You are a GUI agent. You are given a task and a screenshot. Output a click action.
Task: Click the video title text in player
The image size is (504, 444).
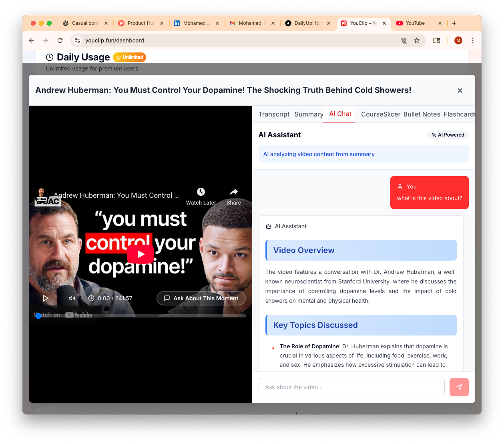pyautogui.click(x=116, y=195)
